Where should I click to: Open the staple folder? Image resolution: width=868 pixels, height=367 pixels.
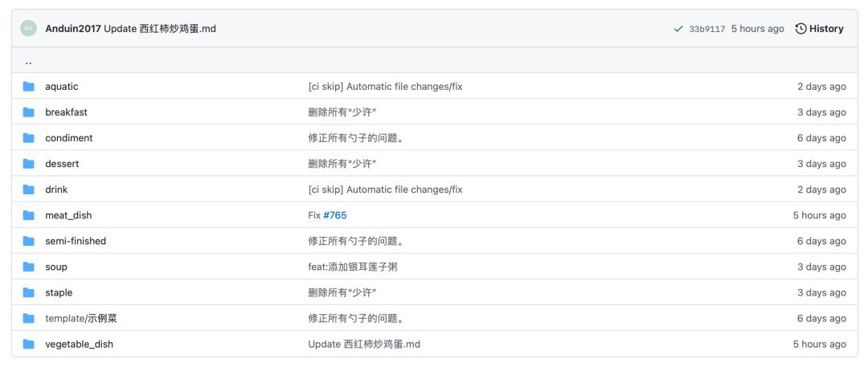coord(59,292)
